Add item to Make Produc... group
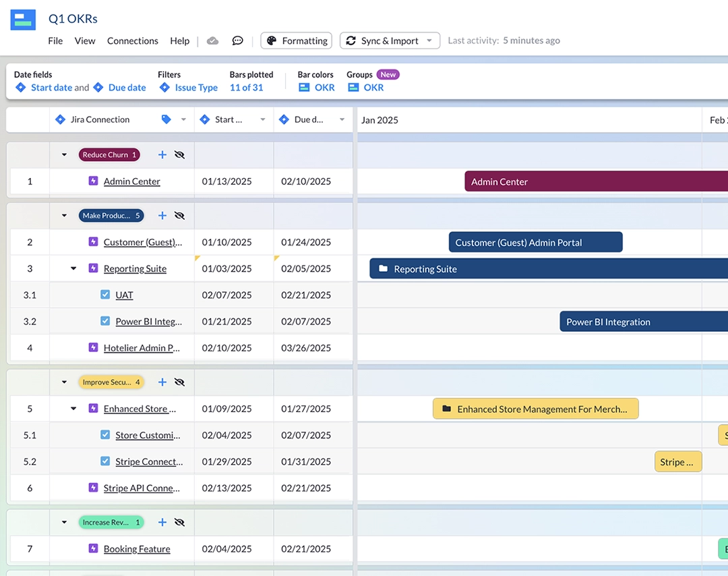Viewport: 728px width, 576px height. (x=162, y=216)
